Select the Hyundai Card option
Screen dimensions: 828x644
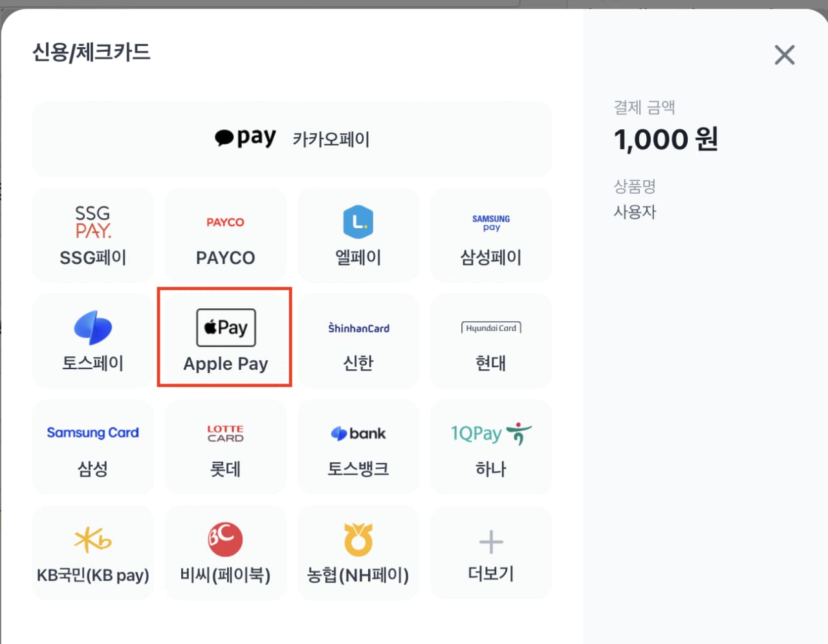tap(490, 341)
